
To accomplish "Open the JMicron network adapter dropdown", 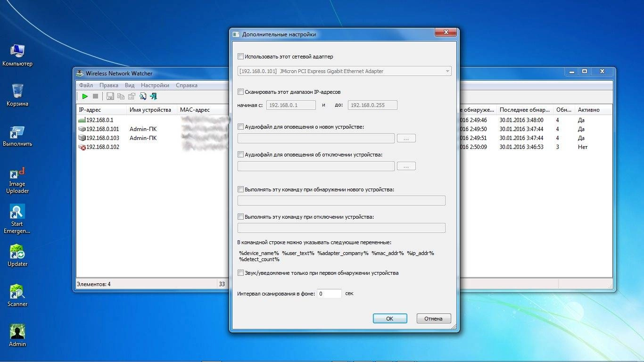I will coord(345,71).
